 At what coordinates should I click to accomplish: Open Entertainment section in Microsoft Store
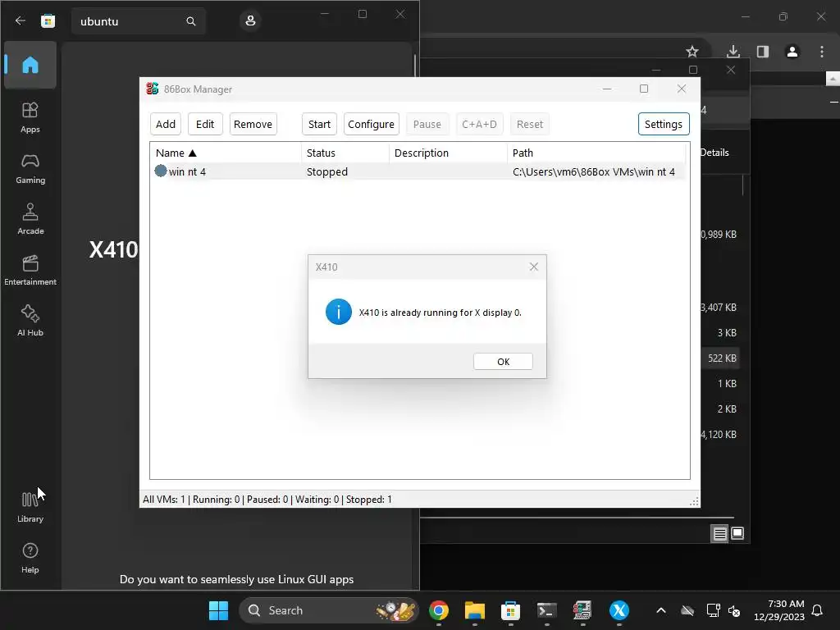click(30, 270)
